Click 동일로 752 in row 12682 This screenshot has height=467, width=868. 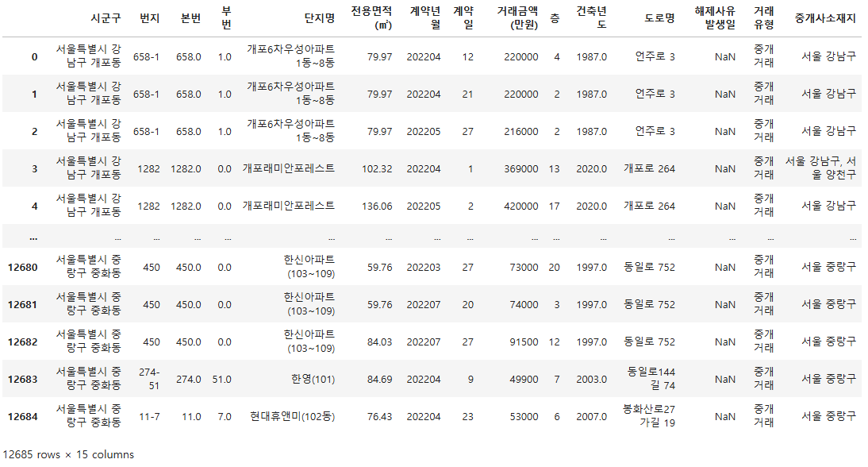(x=649, y=342)
